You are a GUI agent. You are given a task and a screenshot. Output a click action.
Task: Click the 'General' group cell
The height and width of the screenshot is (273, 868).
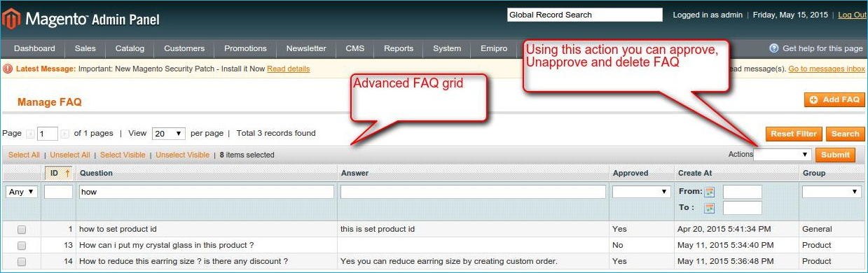click(817, 229)
